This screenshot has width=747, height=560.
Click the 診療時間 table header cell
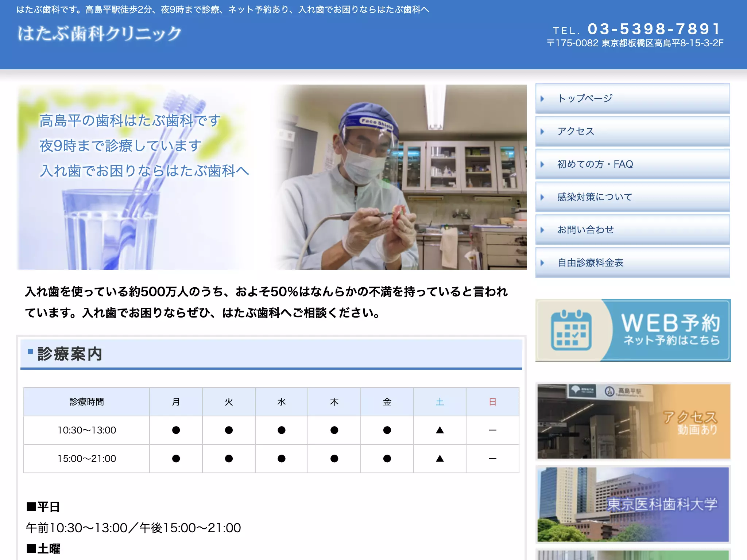(86, 402)
